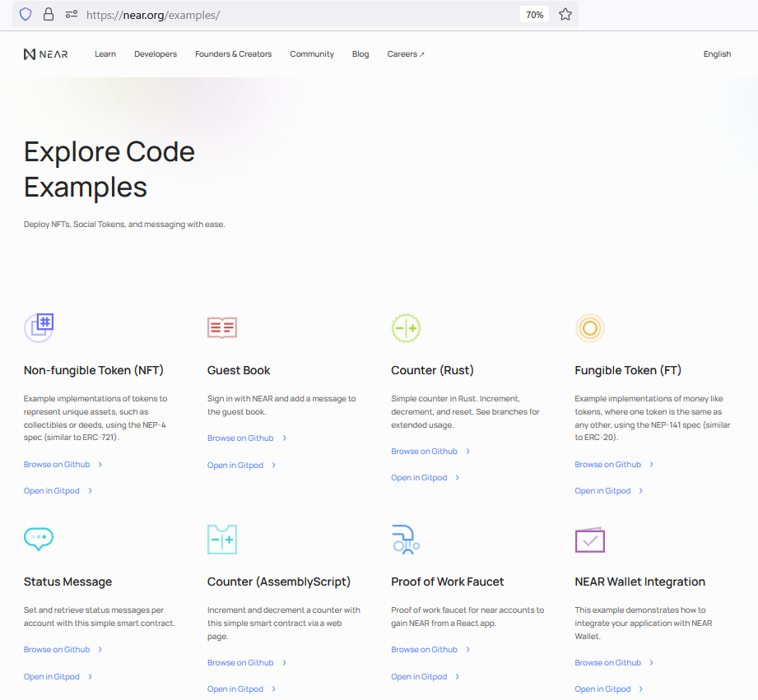Image resolution: width=758 pixels, height=700 pixels.
Task: Bookmark this page with the star icon
Action: [x=565, y=15]
